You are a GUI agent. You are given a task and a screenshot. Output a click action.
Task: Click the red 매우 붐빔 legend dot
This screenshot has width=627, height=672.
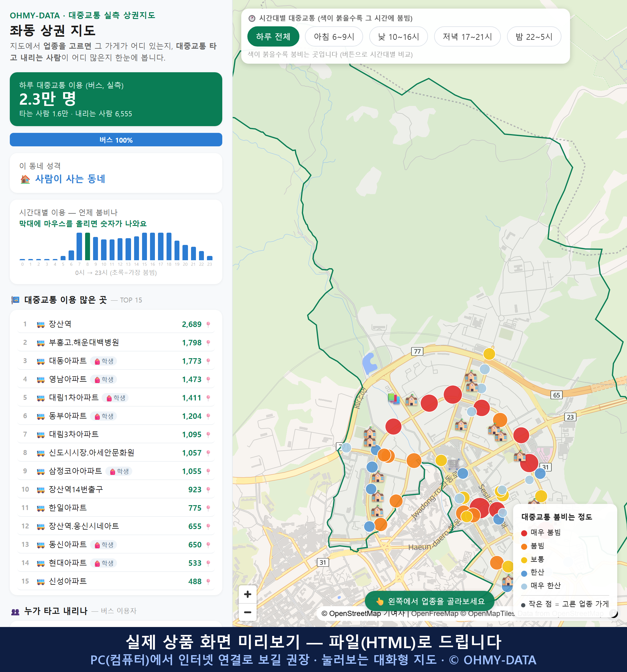tap(524, 533)
